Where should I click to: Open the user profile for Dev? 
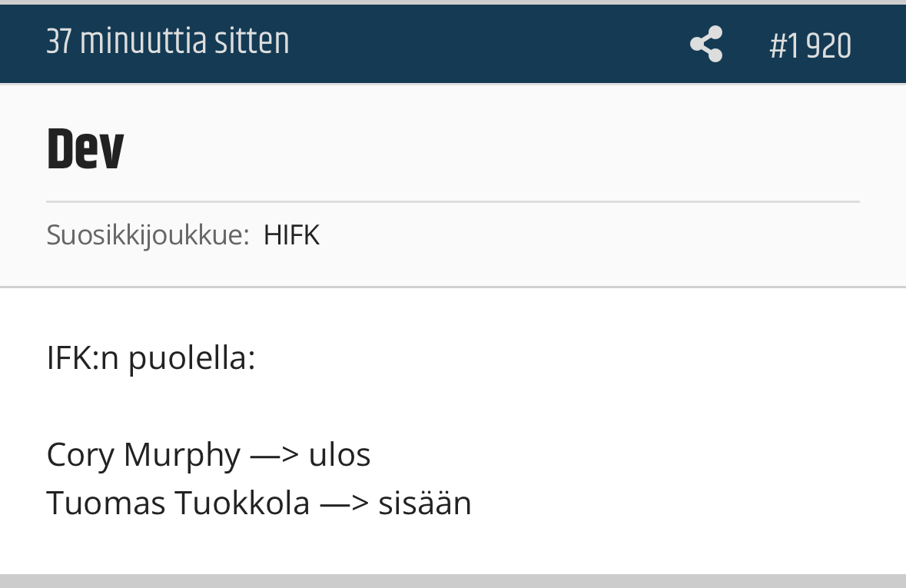tap(85, 150)
